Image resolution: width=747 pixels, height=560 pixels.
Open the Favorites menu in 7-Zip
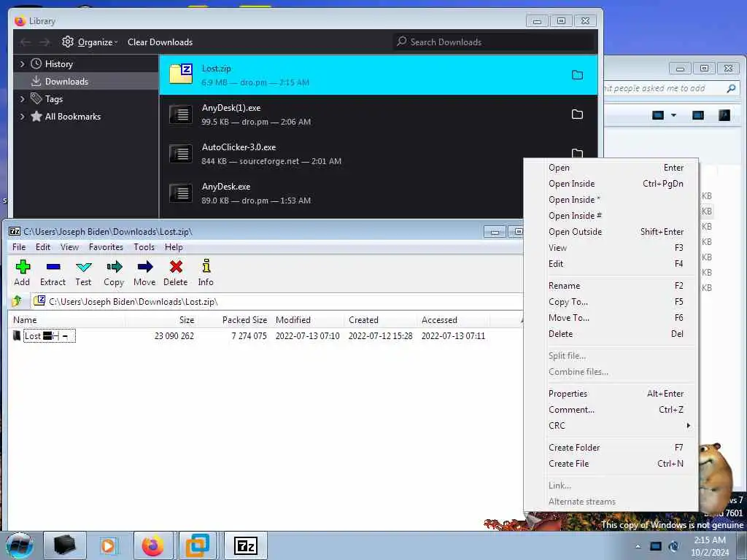pyautogui.click(x=106, y=246)
